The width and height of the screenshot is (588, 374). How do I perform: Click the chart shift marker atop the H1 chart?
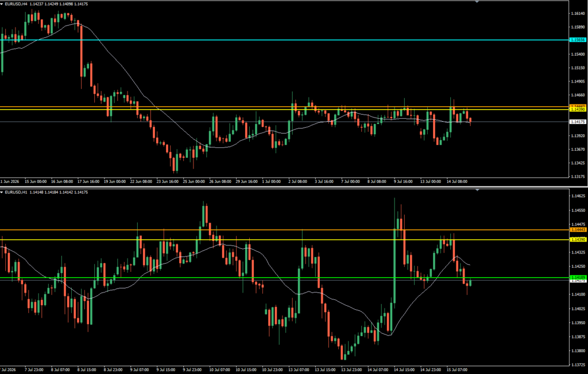click(477, 190)
